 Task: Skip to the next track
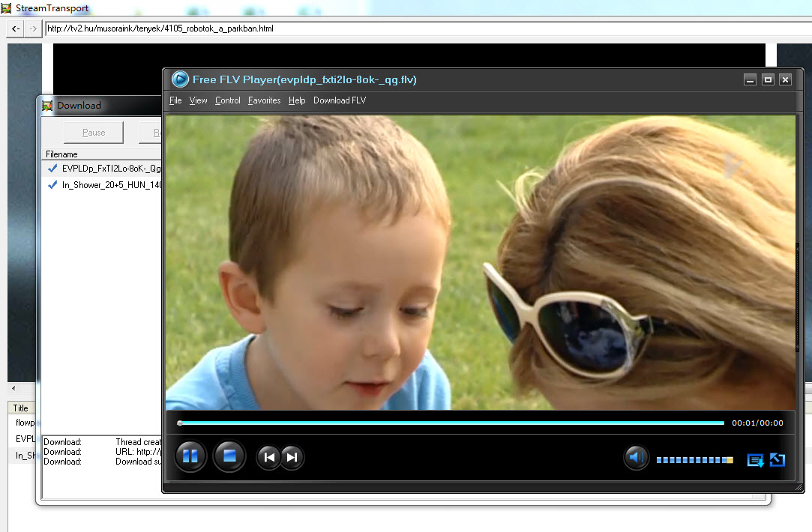292,457
